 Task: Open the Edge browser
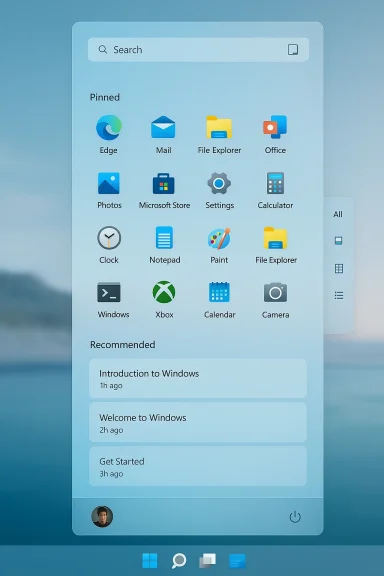pos(108,128)
